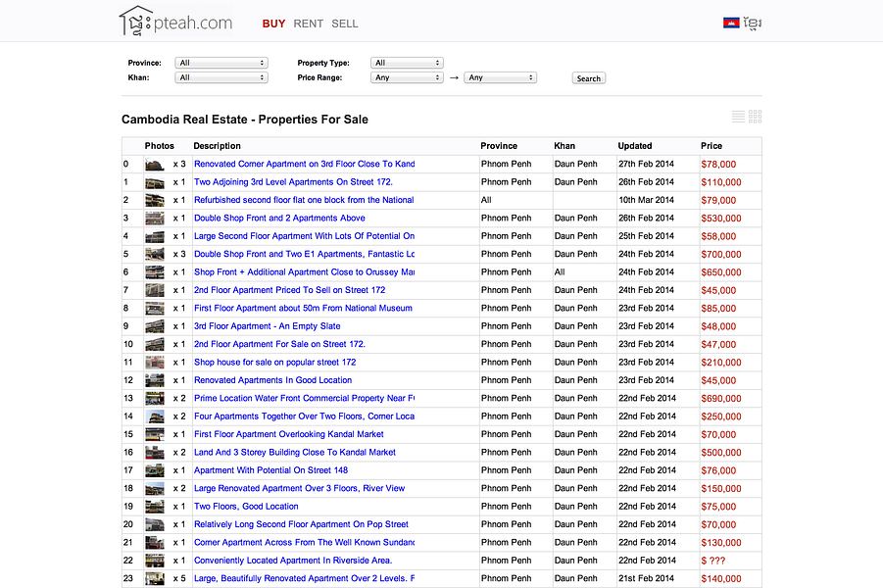Open 'Renovated Apartments In Good Location' link
The width and height of the screenshot is (883, 588).
(272, 380)
